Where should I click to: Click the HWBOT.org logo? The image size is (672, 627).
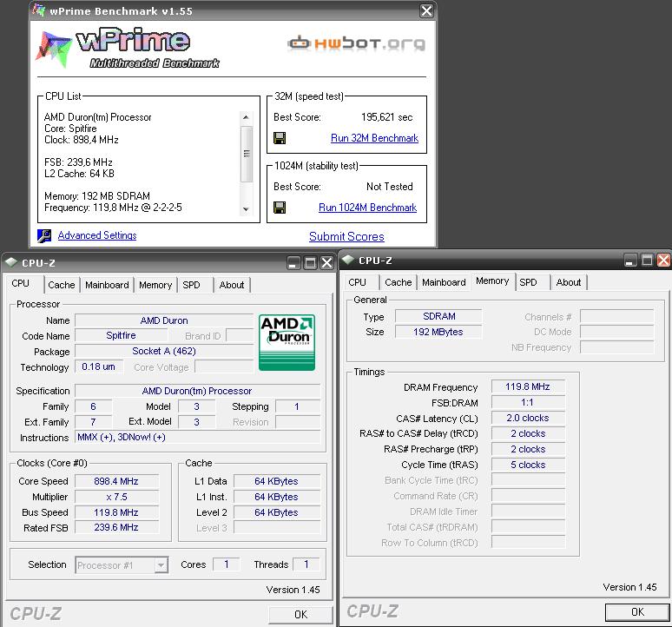click(x=356, y=43)
